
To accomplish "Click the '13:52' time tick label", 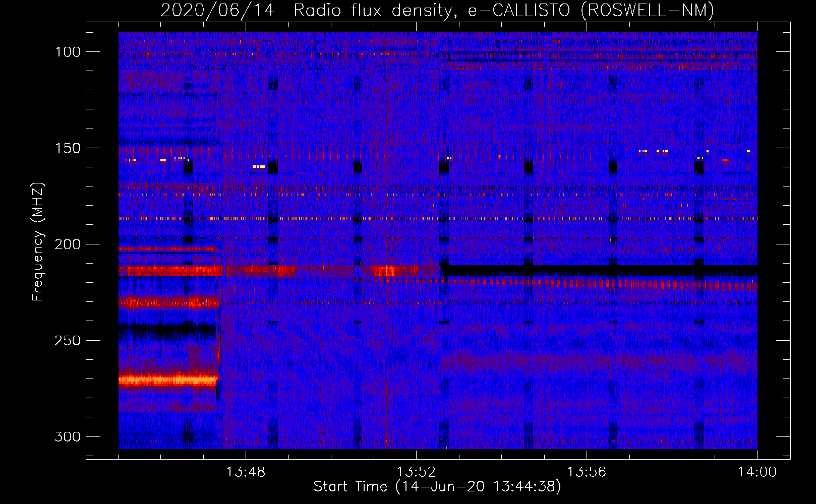I will click(x=416, y=472).
